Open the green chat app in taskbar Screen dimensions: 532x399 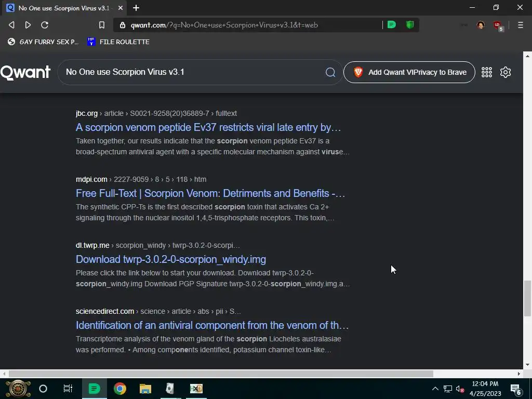pyautogui.click(x=95, y=389)
